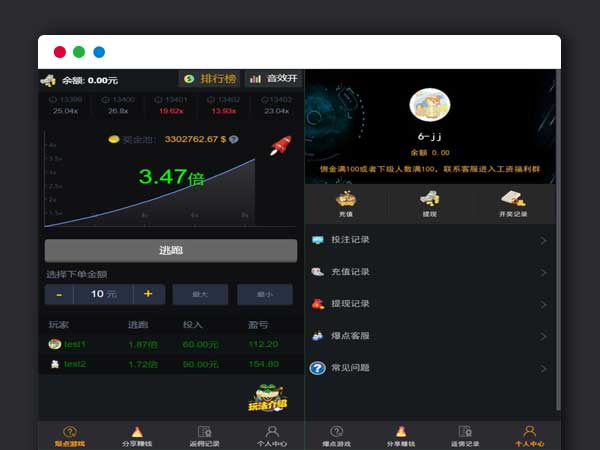This screenshot has width=600, height=450.
Task: Click the blue window control dot
Action: (x=99, y=52)
